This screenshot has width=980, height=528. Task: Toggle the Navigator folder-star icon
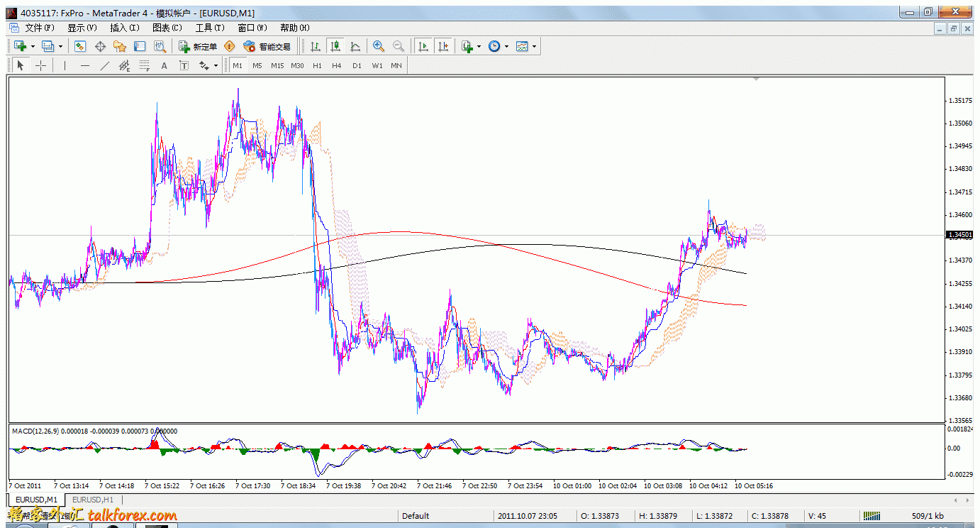coord(120,46)
